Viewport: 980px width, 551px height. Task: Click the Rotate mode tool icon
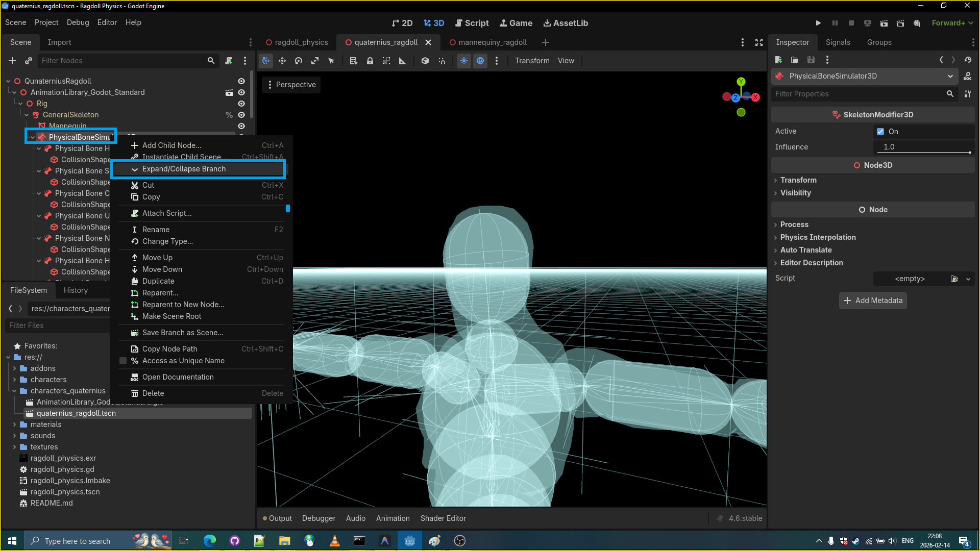point(299,61)
